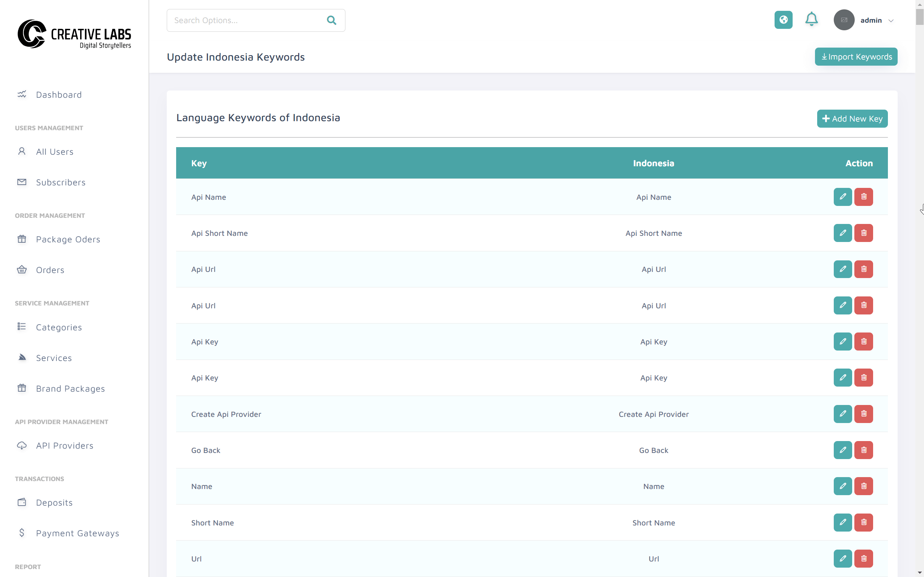Delete the Go Back keyword with the trash icon
Image resolution: width=924 pixels, height=577 pixels.
[x=864, y=450]
